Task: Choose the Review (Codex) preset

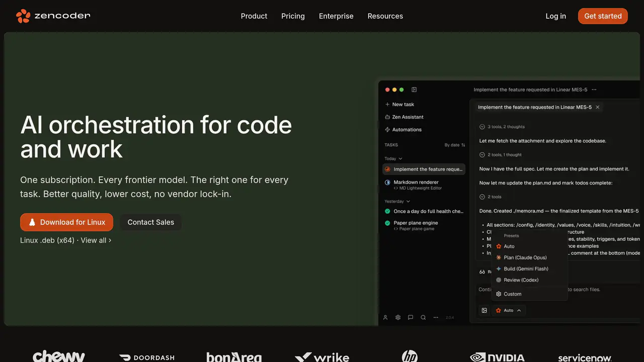Action: 530,280
